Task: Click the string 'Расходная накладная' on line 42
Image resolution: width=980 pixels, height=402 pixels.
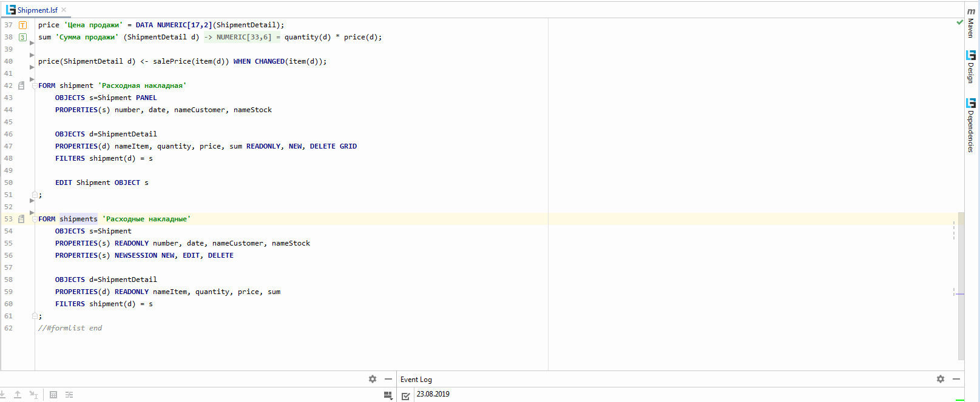Action: pyautogui.click(x=142, y=85)
